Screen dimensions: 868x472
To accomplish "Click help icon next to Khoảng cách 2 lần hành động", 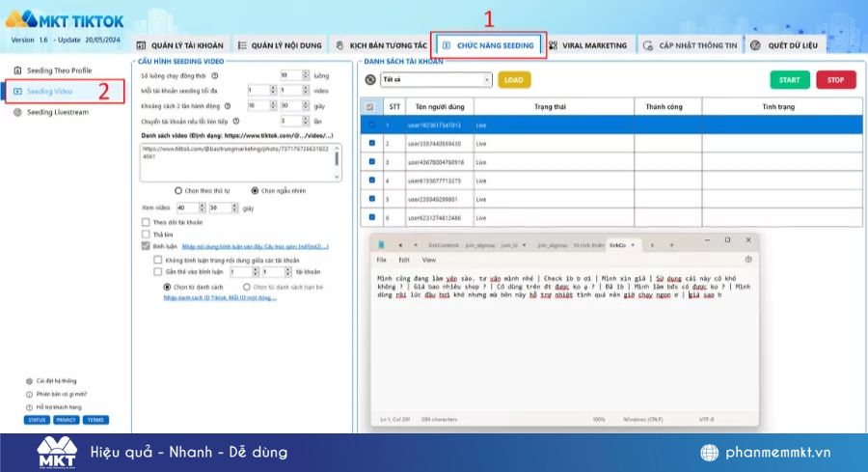I will [227, 106].
